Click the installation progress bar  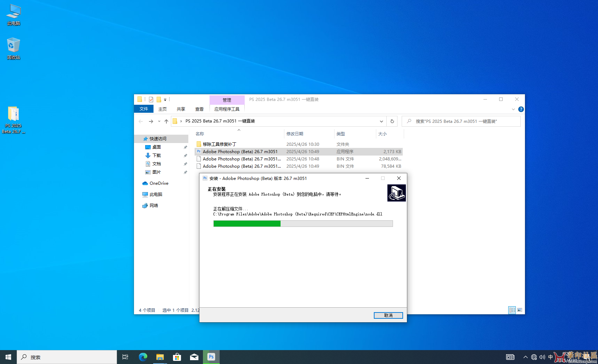[303, 223]
